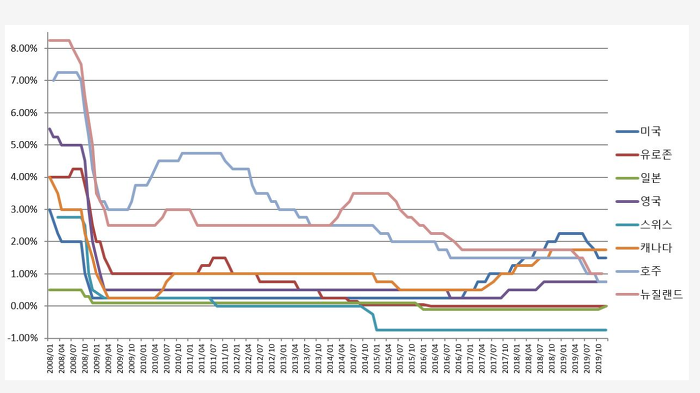Click the 1.00% y-axis label
Screen dimensions: 700x393
coord(24,274)
